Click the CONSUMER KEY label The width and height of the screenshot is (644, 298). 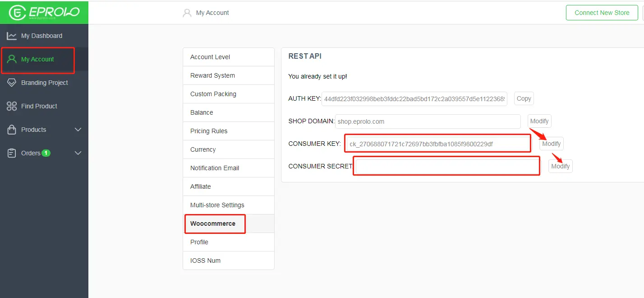(315, 144)
